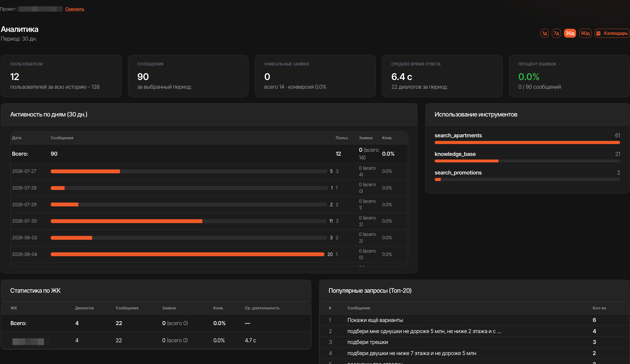Click the Среднее время ответа card
The height and width of the screenshot is (364, 630).
point(442,76)
